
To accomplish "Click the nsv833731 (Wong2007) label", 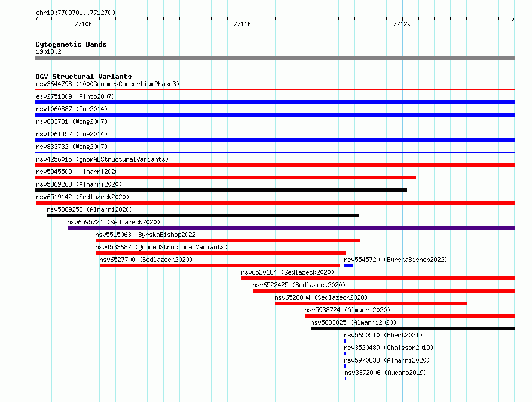I will coord(72,121).
